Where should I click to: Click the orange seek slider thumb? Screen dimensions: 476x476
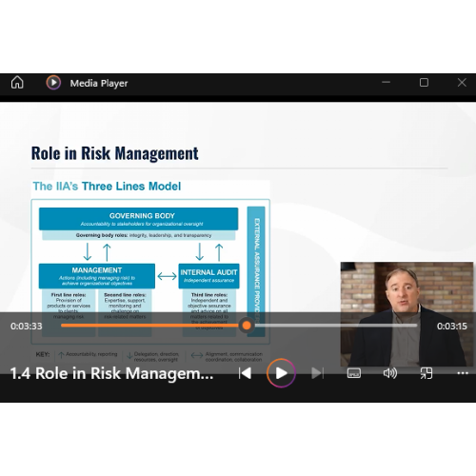(x=247, y=326)
